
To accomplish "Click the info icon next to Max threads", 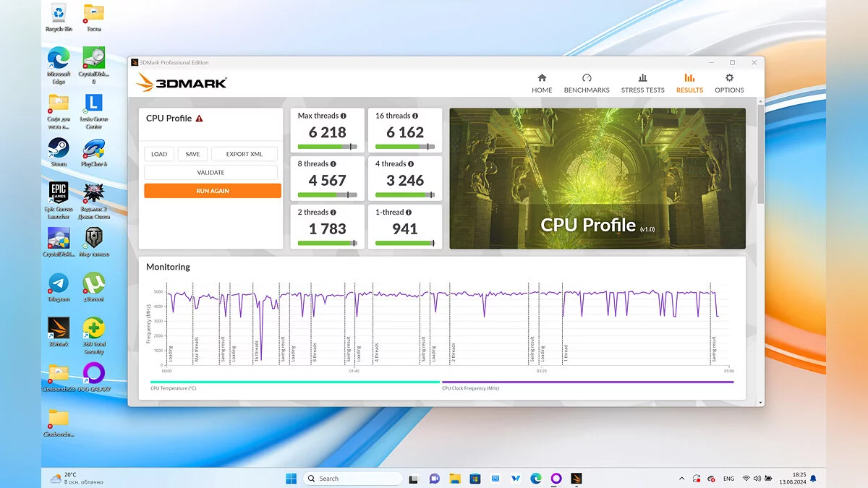I will pyautogui.click(x=343, y=116).
